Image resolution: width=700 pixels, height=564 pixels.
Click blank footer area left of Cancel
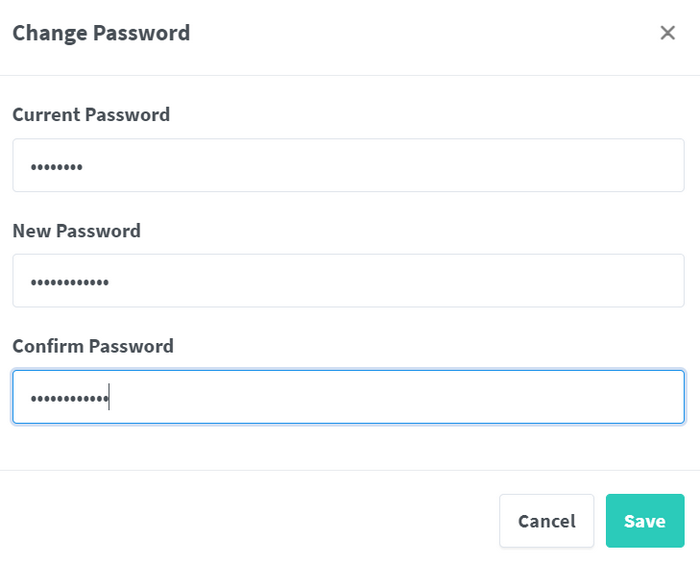point(250,520)
